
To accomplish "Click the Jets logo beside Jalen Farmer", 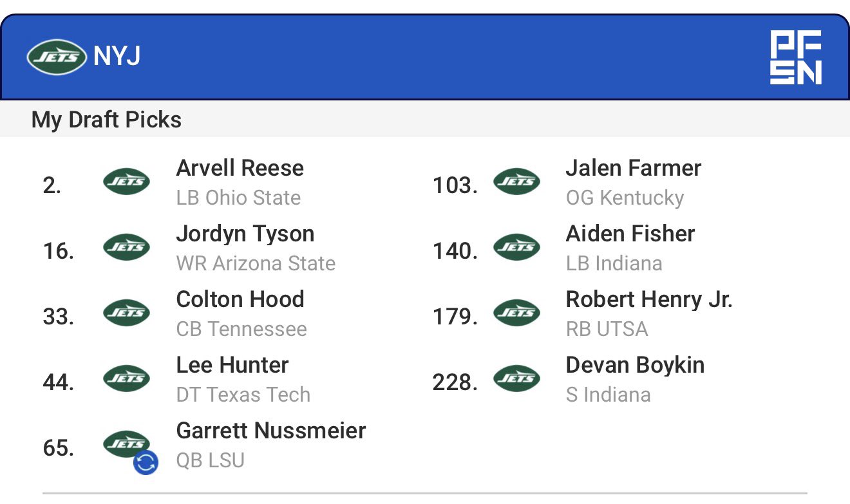I will click(516, 182).
